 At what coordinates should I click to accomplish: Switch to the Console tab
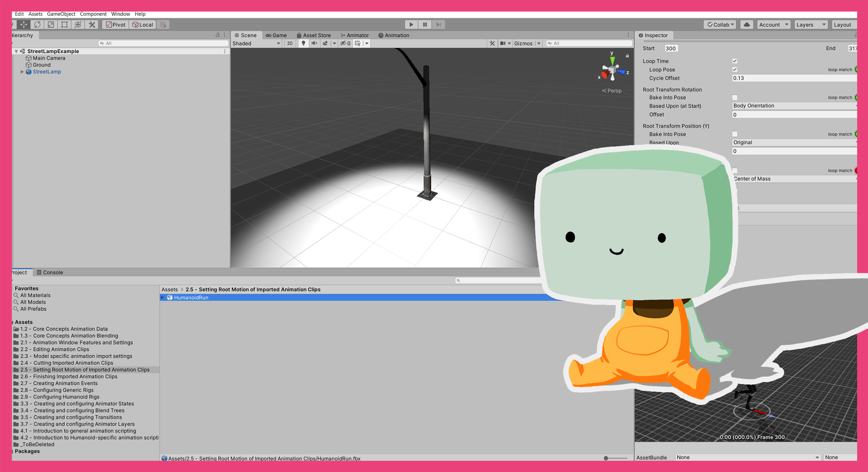tap(53, 272)
